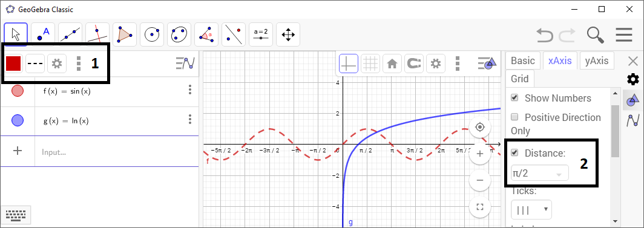Select the Ellipse tool

[x=179, y=34]
